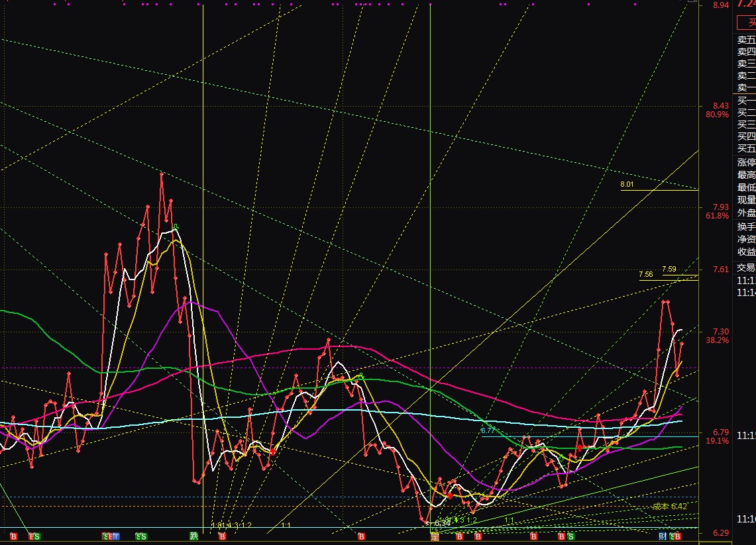Click the 交易 trades header
This screenshot has width=756, height=545.
pyautogui.click(x=746, y=268)
